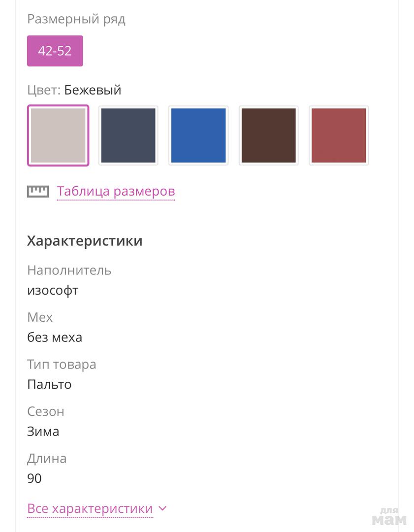Screen dimensions: 414x532
Task: Click the chevron beside Все характеристики
Action: pyautogui.click(x=163, y=508)
